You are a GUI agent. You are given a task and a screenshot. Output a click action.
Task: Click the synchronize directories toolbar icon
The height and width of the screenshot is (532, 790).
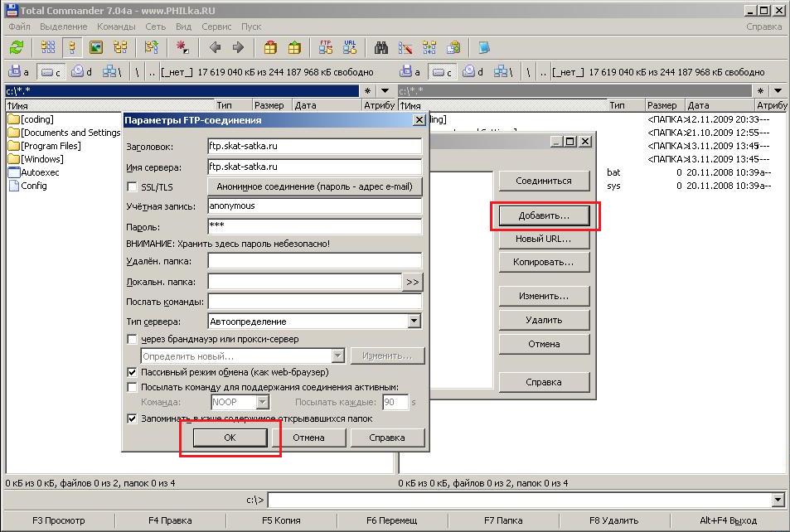(x=429, y=48)
